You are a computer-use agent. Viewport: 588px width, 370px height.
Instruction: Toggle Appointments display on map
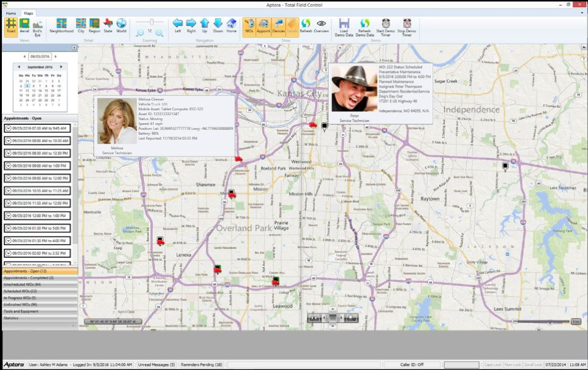pyautogui.click(x=263, y=27)
